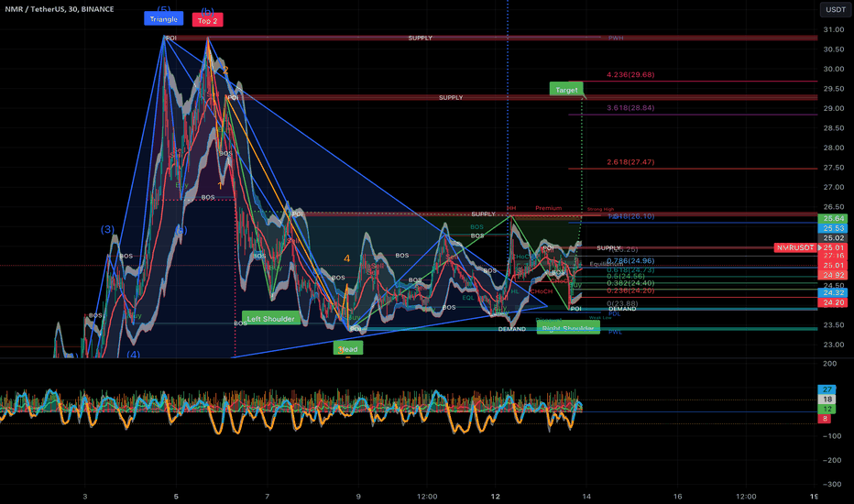
Task: Click the red 24.20 axis price tag
Action: (x=832, y=302)
